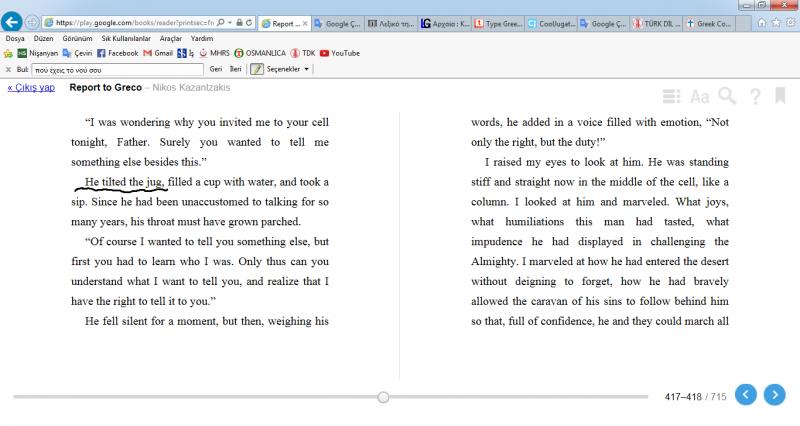Screen dimensions: 800x426
Task: Open the Görünüm menu
Action: [78, 38]
